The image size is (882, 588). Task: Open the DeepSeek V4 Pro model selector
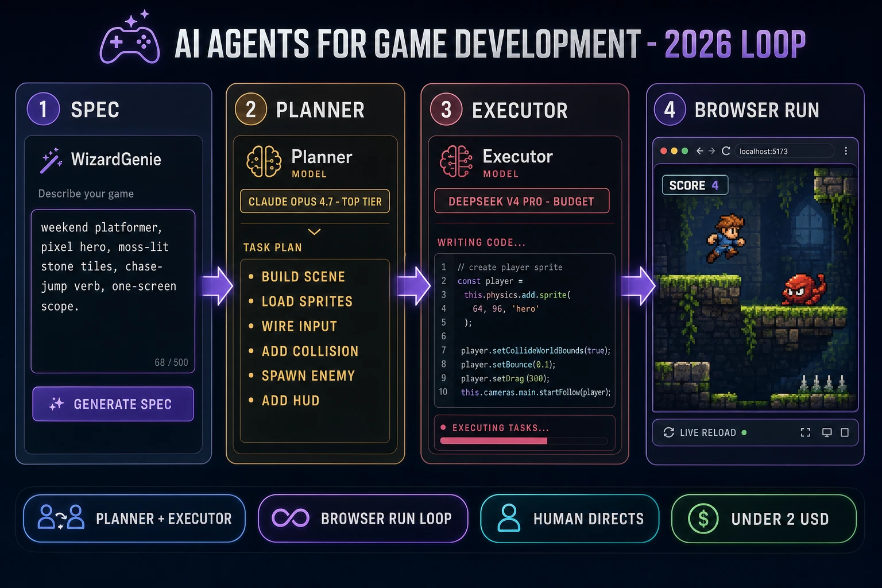pos(521,201)
